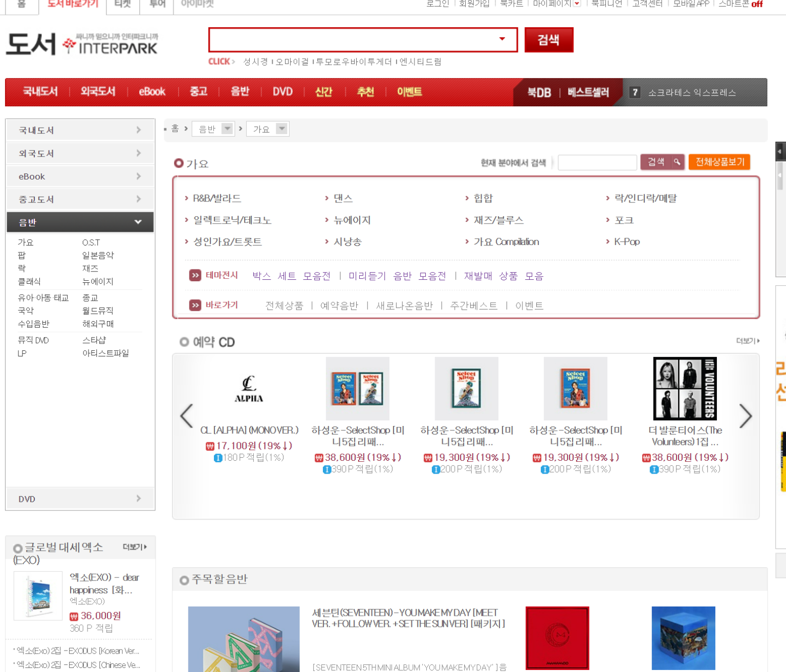786x672 pixels.
Task: Toggle 스마트콘 off switch
Action: [757, 4]
